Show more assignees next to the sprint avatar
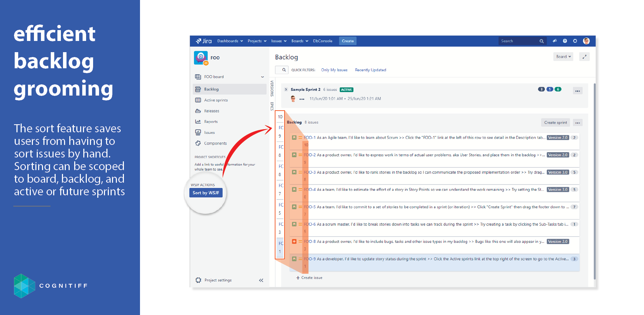Screen dimensions: 644x315 (302, 99)
